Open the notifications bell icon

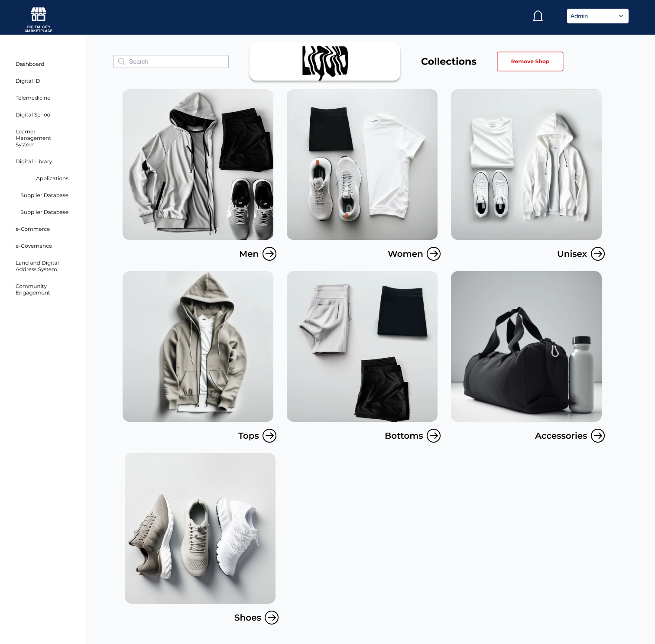[538, 16]
